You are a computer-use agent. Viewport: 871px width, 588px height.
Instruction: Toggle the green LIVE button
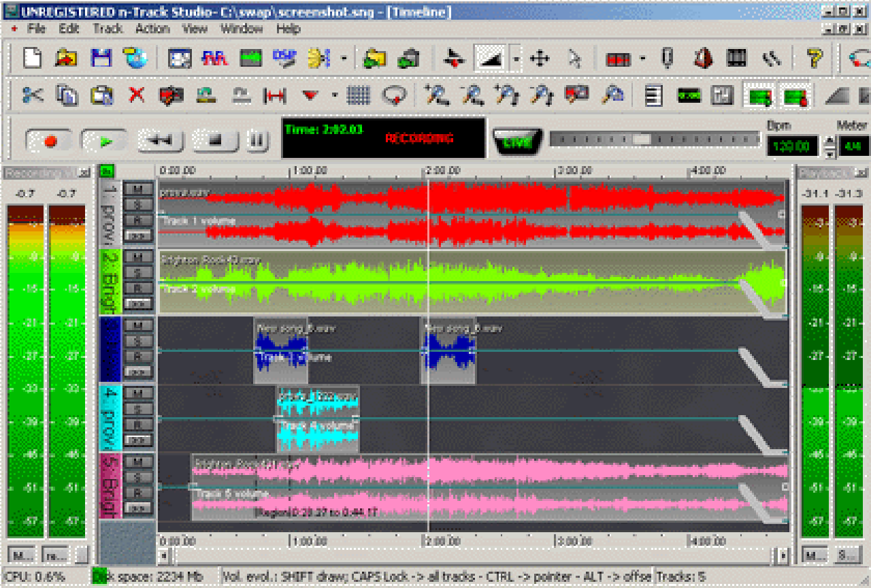[516, 142]
